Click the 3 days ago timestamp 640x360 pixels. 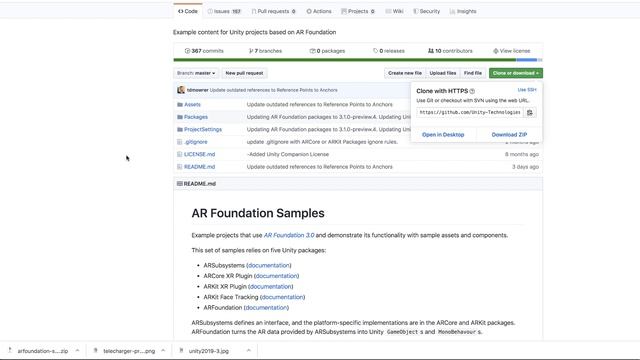[x=525, y=167]
